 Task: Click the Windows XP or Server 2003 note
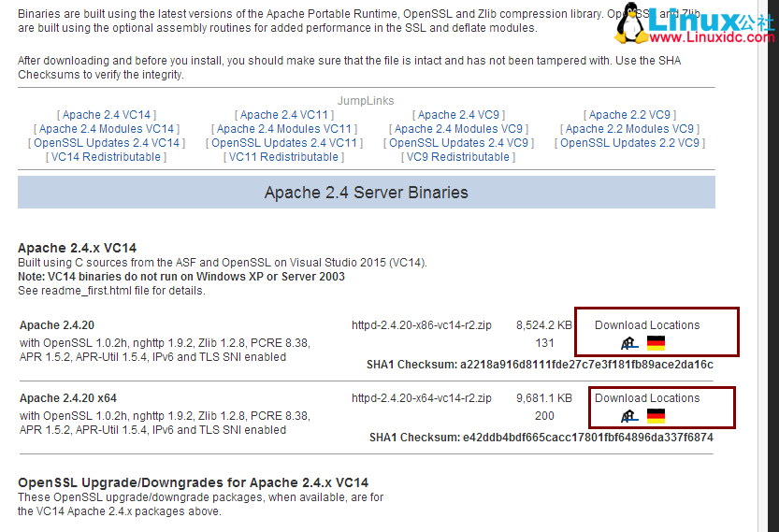[181, 276]
